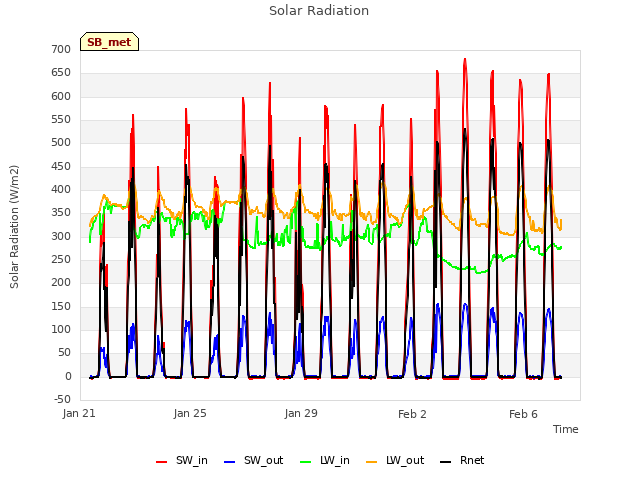
Task: Click the 350 y-axis tick label
Action: (61, 213)
